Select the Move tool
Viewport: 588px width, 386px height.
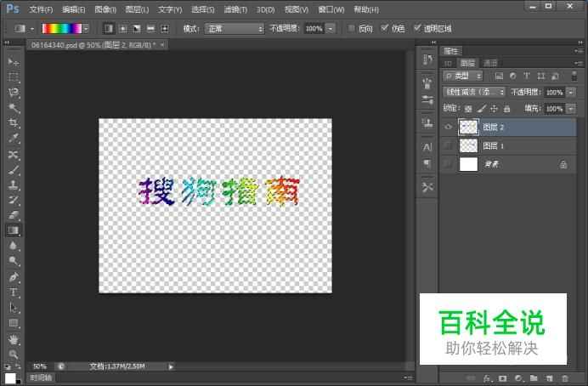click(13, 62)
